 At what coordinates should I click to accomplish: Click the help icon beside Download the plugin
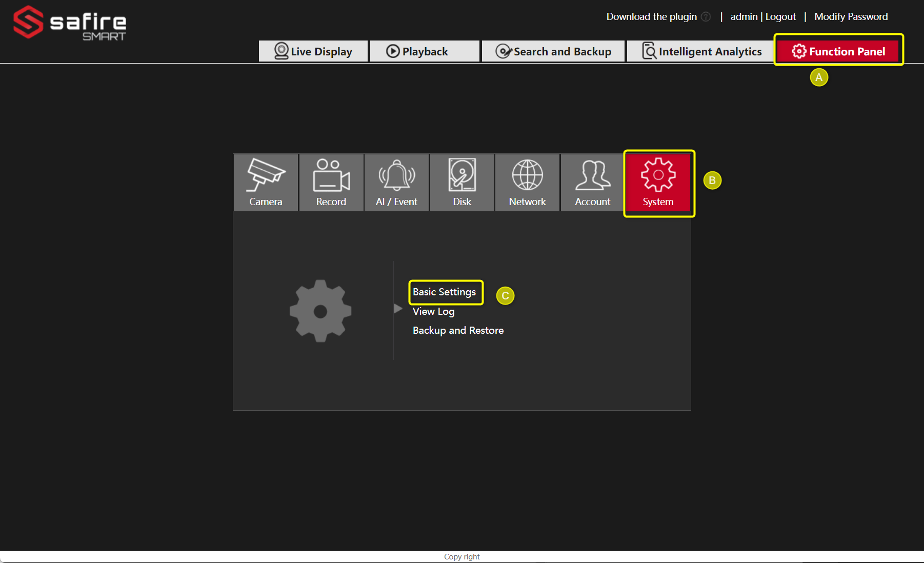pyautogui.click(x=706, y=17)
